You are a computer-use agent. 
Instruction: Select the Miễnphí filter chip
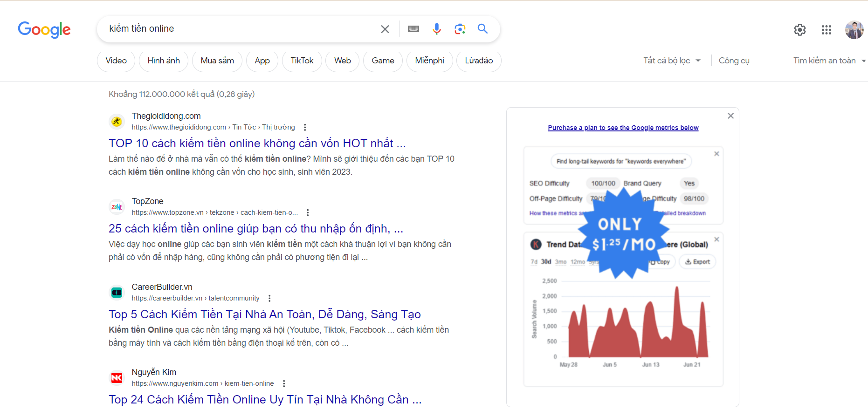pos(430,61)
